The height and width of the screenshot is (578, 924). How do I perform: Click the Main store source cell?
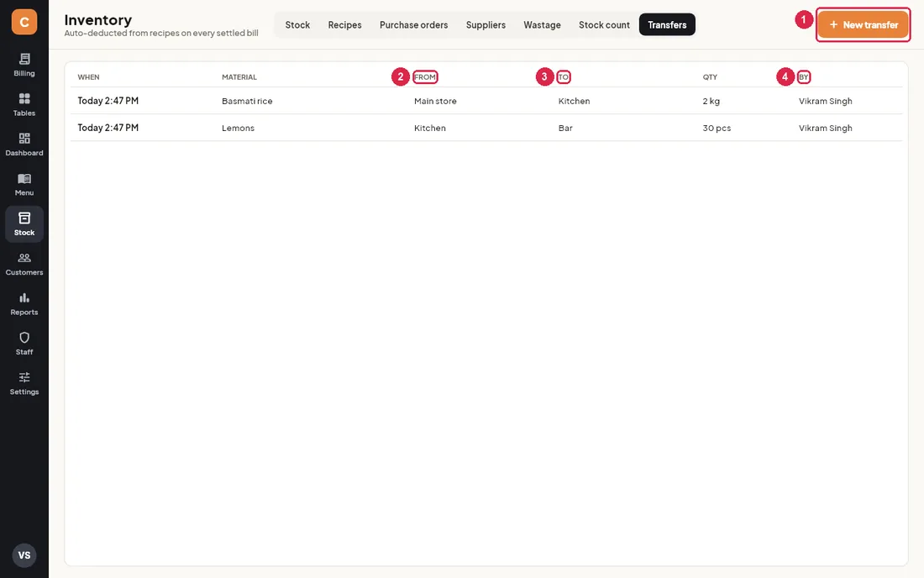click(435, 102)
